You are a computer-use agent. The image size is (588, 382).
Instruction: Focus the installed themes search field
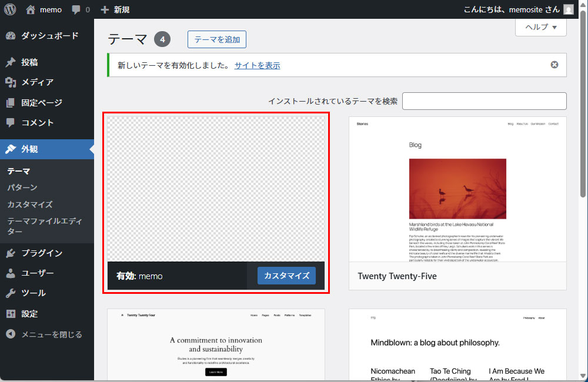click(x=484, y=101)
